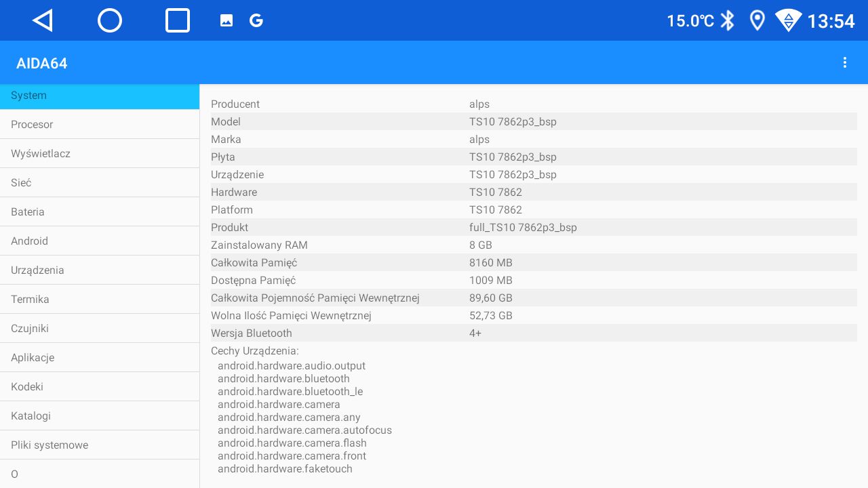Tap the 13:54 clock

click(831, 21)
